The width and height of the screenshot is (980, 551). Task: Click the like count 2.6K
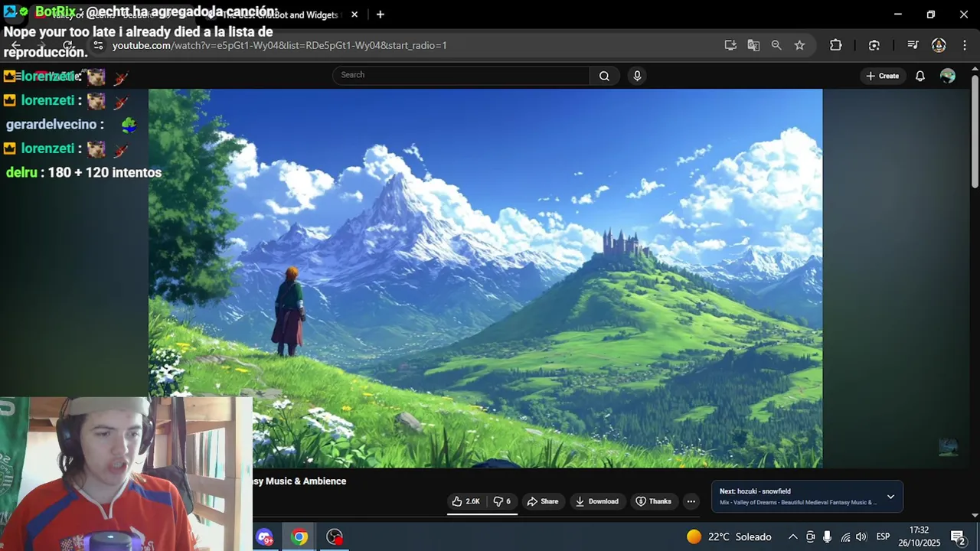(472, 501)
